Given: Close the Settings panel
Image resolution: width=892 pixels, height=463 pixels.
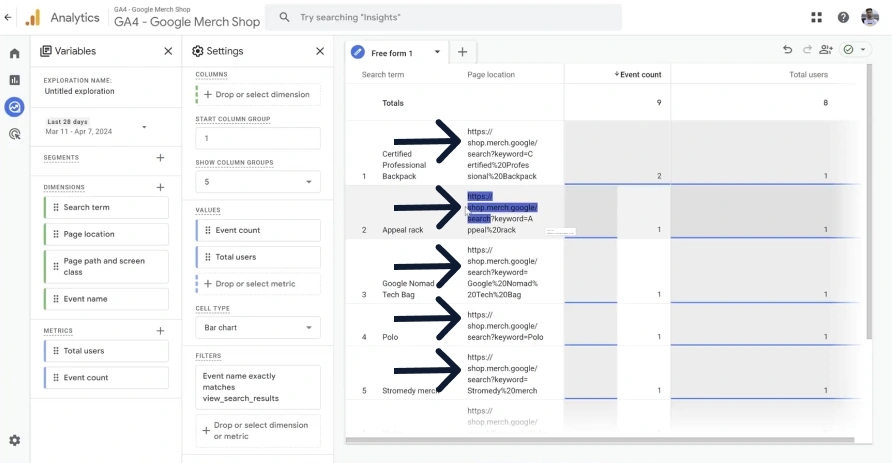Looking at the screenshot, I should pos(320,51).
